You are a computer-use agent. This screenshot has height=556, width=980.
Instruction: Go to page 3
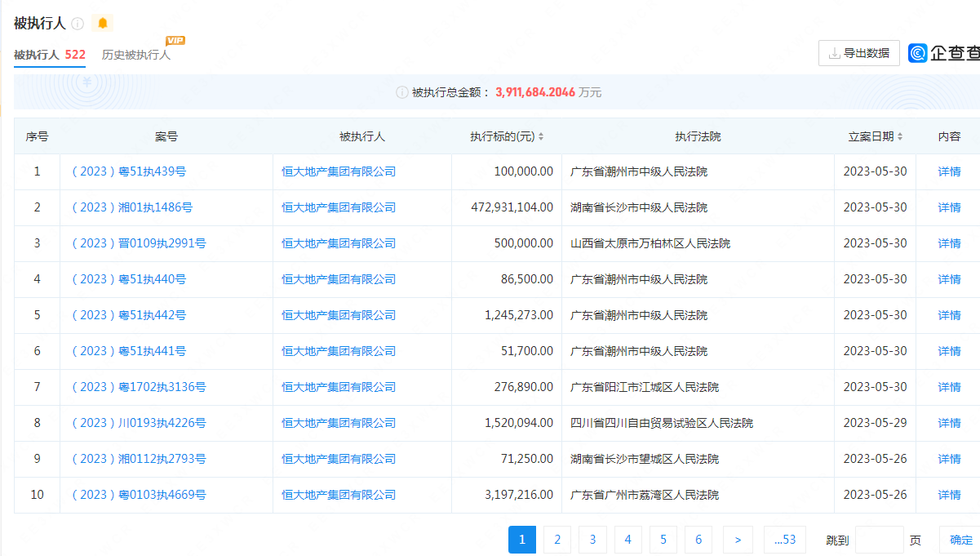[592, 540]
